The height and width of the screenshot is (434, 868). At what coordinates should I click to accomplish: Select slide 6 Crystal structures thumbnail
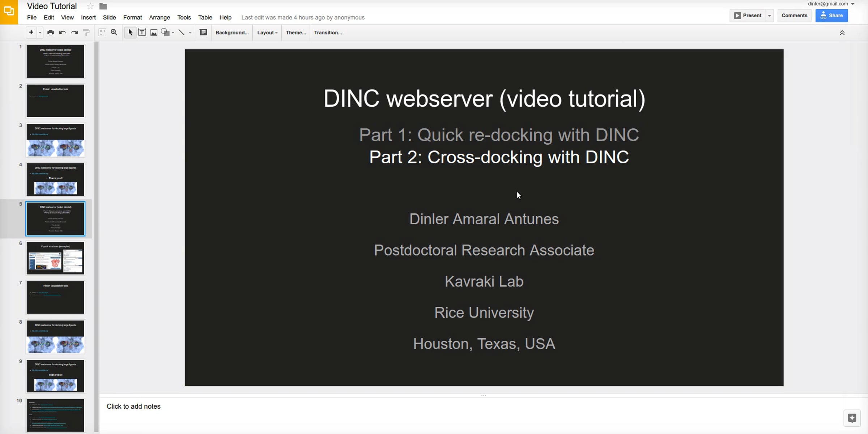pos(55,258)
